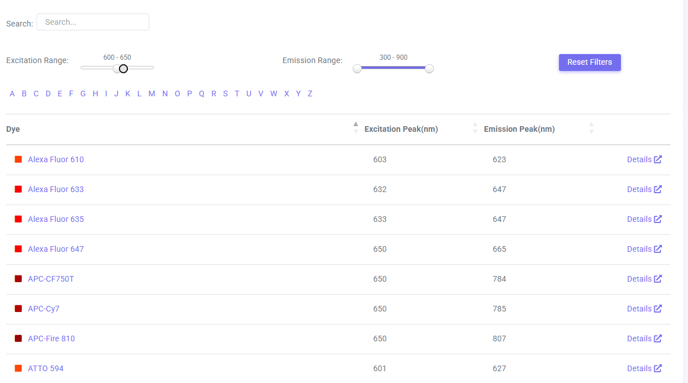
Task: Open Details for Alexa Fluor 610
Action: tap(644, 159)
